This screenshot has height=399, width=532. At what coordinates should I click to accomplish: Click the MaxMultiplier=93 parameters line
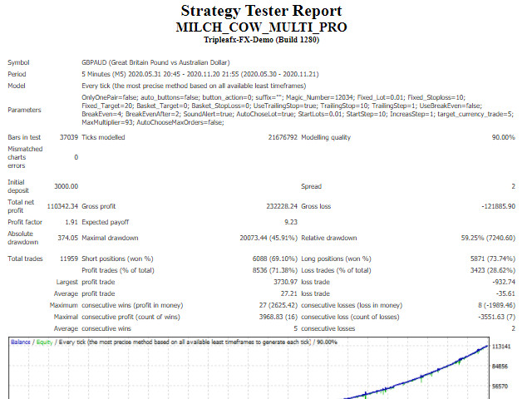pyautogui.click(x=153, y=122)
